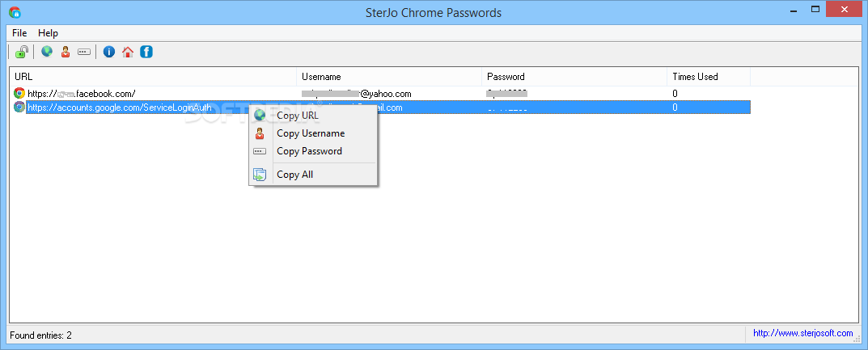868x350 pixels.
Task: Click the Found entries: 2 status text
Action: 41,335
